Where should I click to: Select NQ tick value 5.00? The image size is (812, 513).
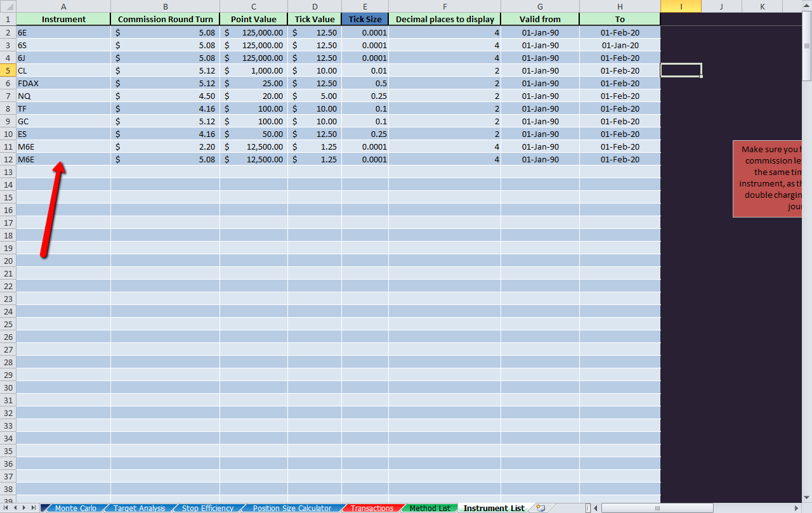tap(315, 96)
